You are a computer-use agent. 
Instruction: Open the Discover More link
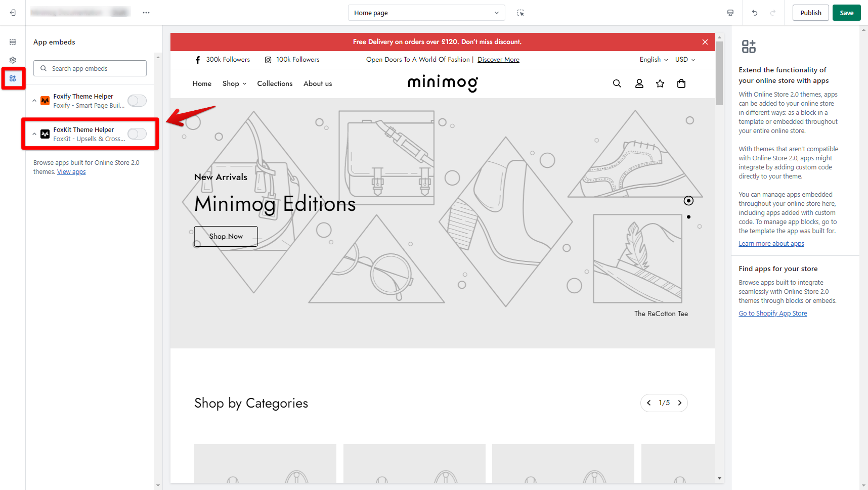coord(498,60)
